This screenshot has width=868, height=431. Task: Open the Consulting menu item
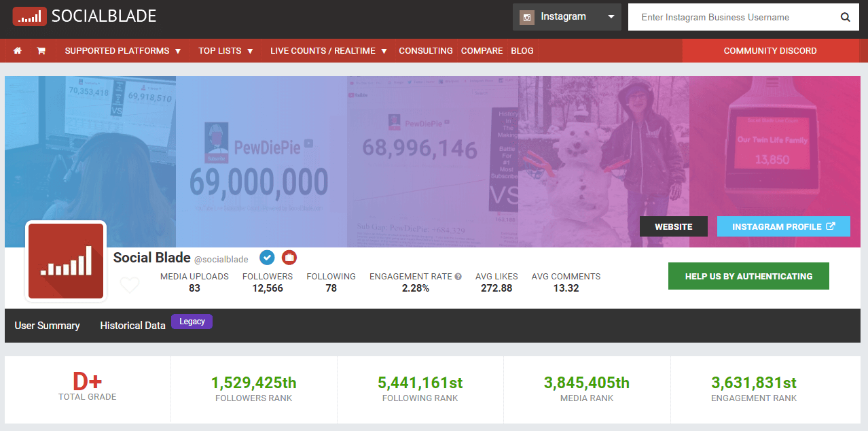pos(426,51)
